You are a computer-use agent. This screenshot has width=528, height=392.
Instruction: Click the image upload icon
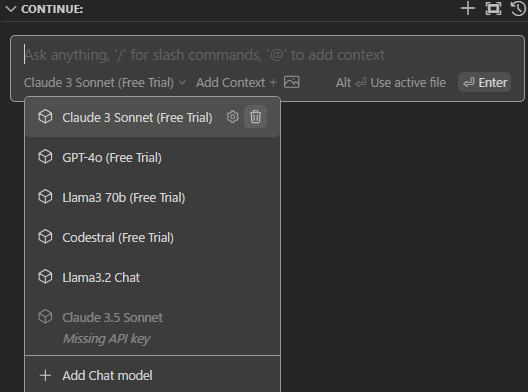[292, 82]
